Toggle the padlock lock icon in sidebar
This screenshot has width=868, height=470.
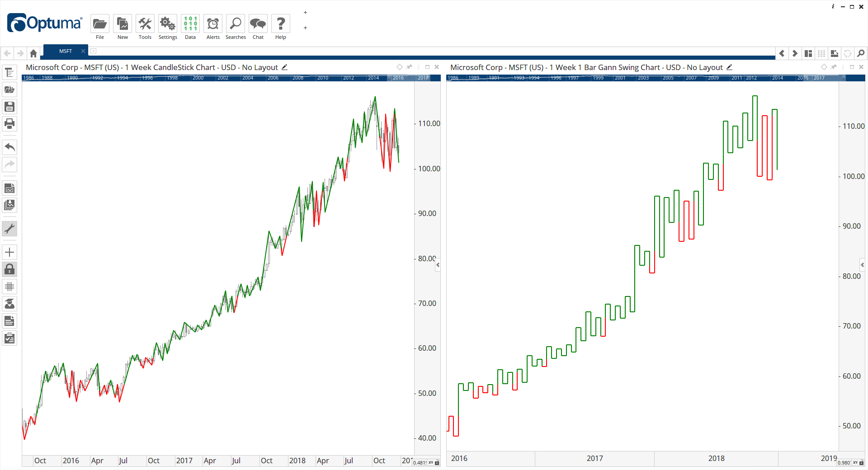point(9,269)
